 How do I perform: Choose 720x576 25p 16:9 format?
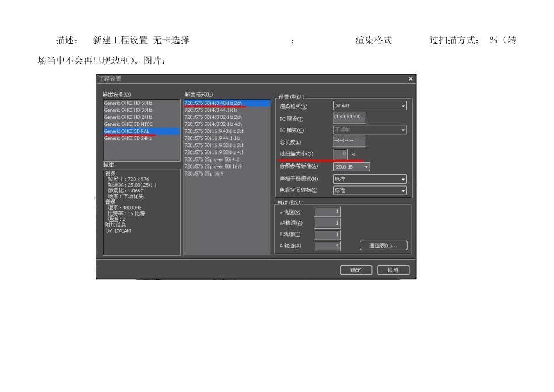[x=227, y=174]
